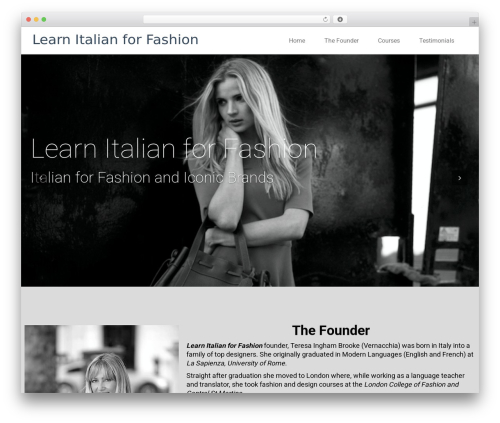This screenshot has height=423, width=500.
Task: Go to The Founder page
Action: tap(341, 40)
